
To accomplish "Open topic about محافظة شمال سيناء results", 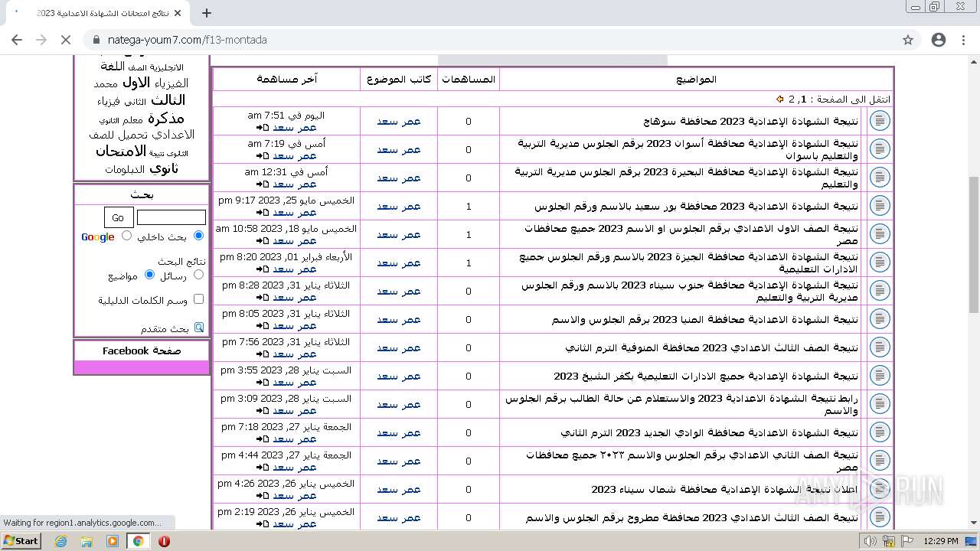I will [x=724, y=489].
